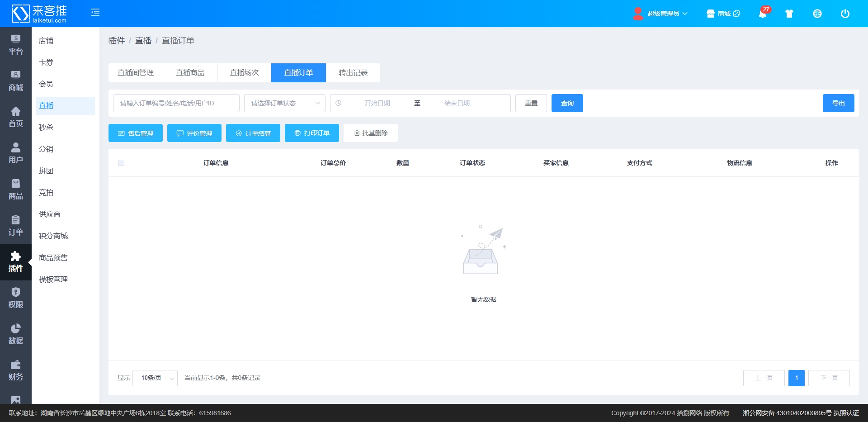868x422 pixels.
Task: Tick the select-all checkbox in table header
Action: click(x=121, y=163)
